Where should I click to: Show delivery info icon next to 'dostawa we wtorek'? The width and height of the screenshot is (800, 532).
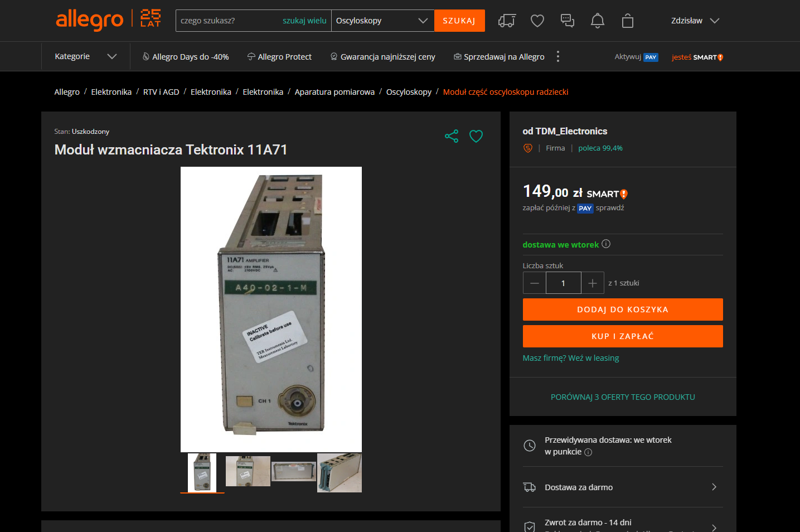point(606,244)
